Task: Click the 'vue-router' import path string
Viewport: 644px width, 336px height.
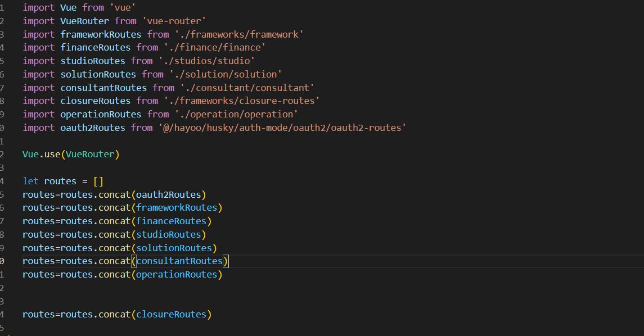Action: point(174,21)
